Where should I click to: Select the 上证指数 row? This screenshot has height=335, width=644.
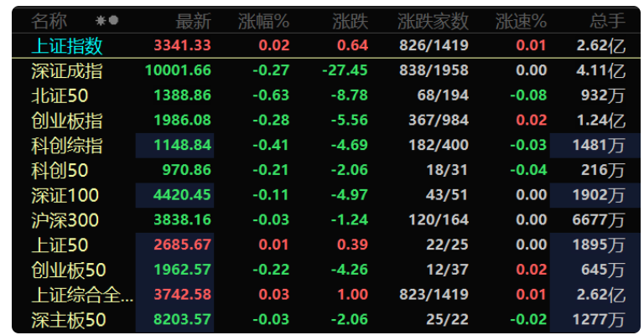pos(326,45)
